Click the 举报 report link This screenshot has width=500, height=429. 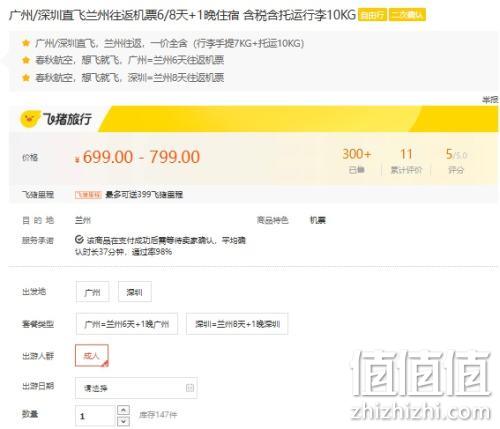[490, 100]
